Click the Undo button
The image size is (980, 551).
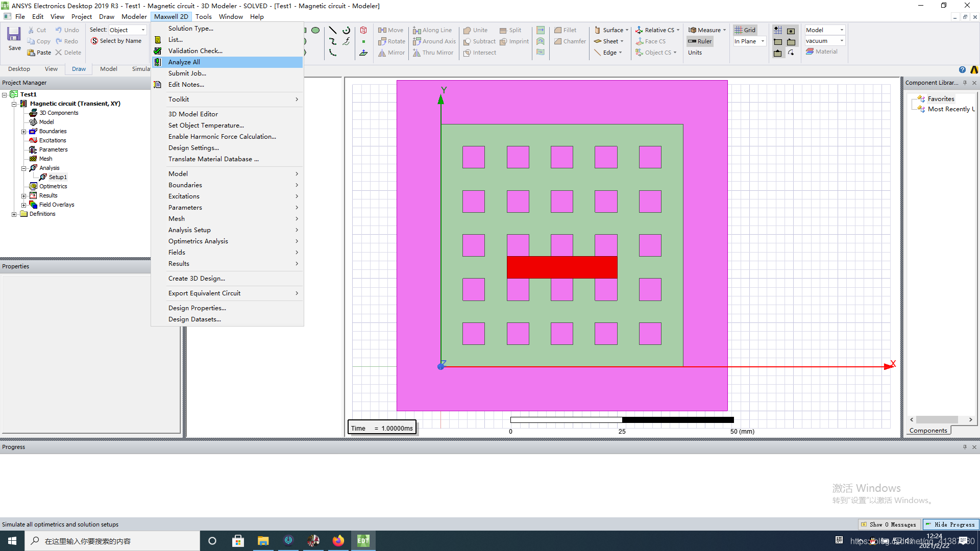[x=67, y=30]
